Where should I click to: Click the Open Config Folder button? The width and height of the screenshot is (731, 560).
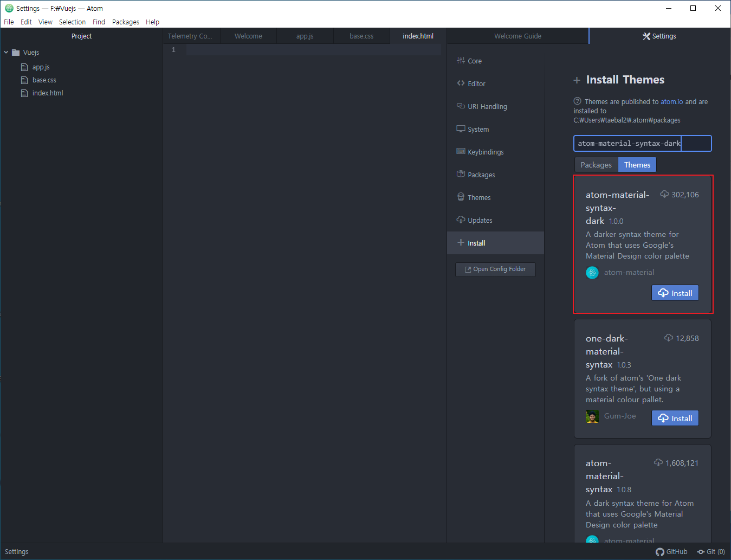(495, 269)
